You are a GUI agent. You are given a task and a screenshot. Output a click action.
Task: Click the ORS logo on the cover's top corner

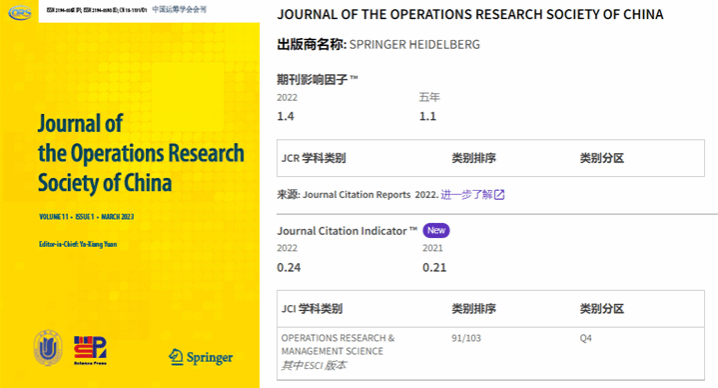pos(20,13)
